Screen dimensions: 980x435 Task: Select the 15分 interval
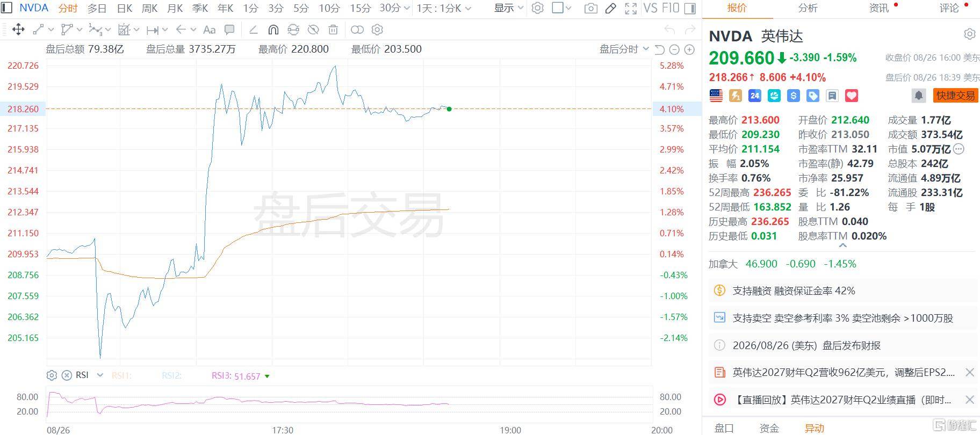pos(360,8)
